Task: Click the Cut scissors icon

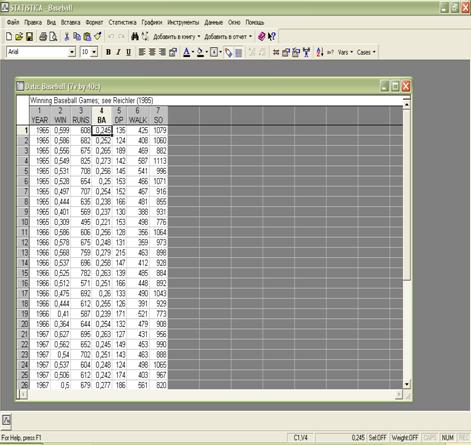Action: pyautogui.click(x=67, y=36)
